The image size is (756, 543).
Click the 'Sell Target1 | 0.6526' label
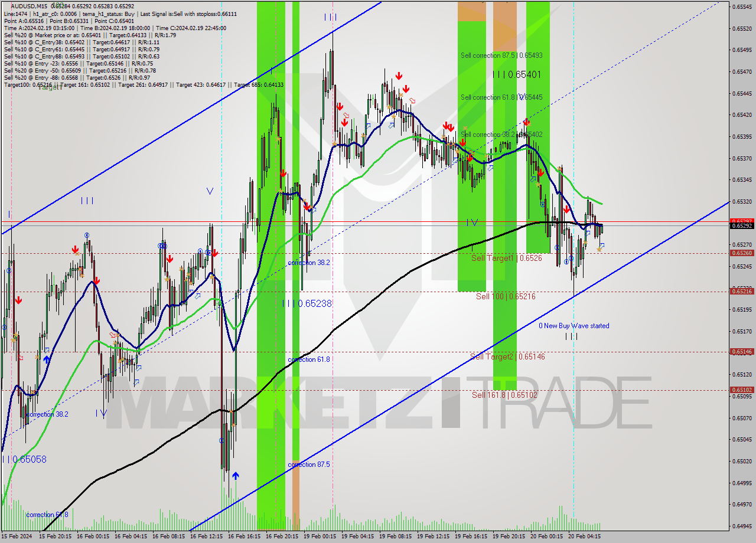tap(506, 258)
